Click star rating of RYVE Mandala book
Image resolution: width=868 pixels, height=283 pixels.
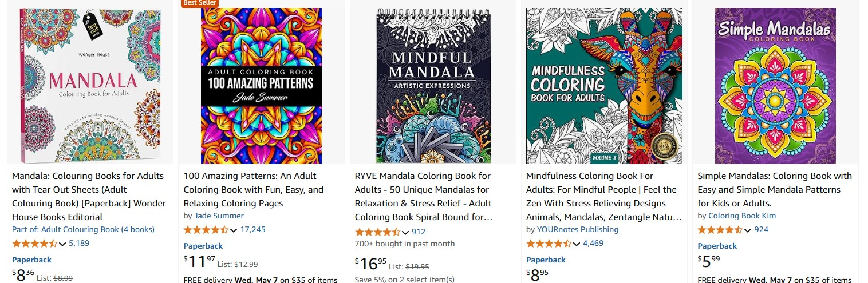[377, 232]
